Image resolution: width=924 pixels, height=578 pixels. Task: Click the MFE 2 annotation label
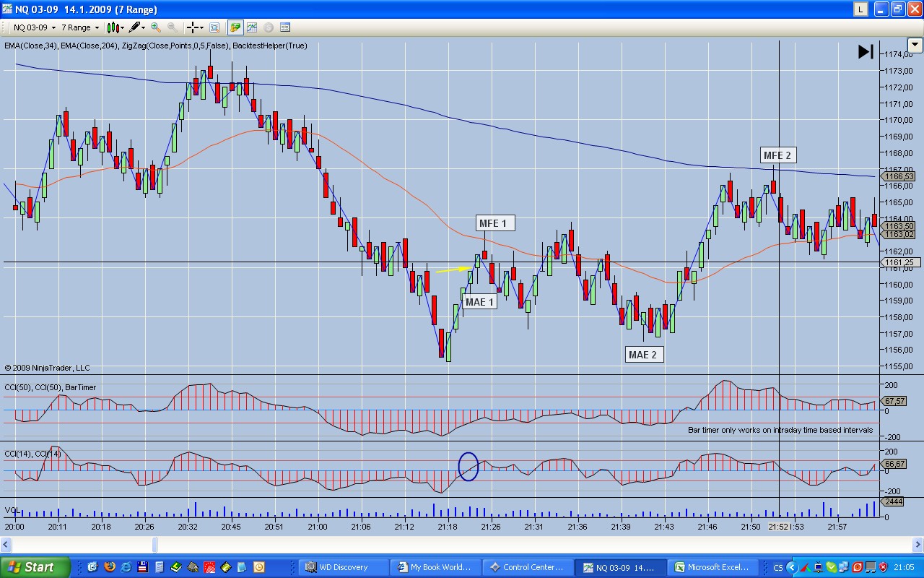click(777, 155)
